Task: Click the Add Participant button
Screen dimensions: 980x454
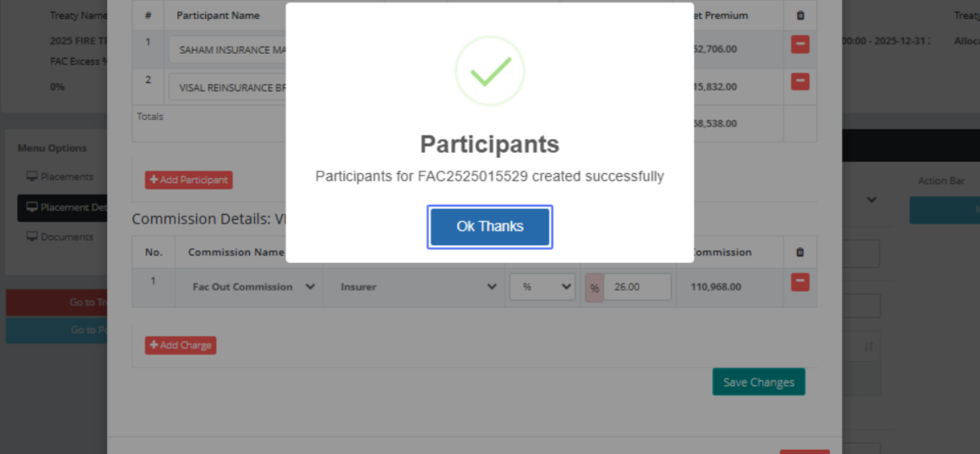Action: (189, 180)
